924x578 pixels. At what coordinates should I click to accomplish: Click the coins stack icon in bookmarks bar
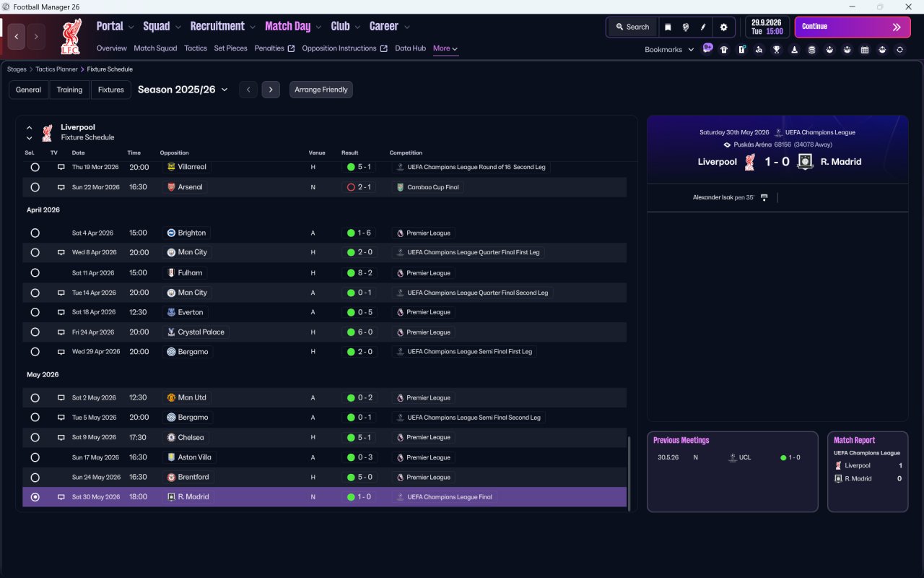pos(812,50)
